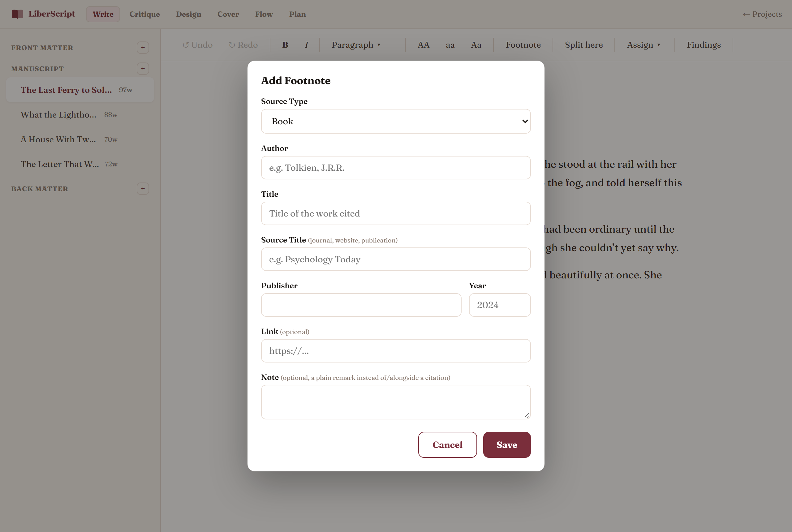Return to Projects list
Image resolution: width=792 pixels, height=532 pixels.
(x=762, y=14)
